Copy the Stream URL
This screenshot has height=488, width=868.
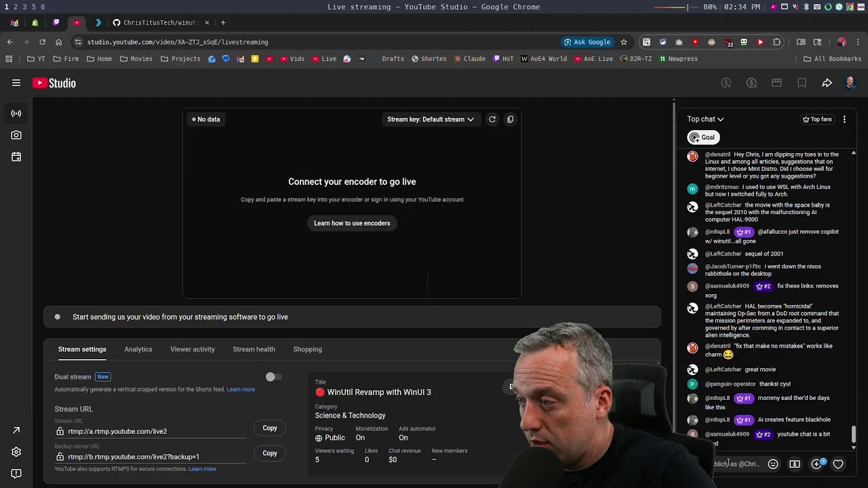270,428
